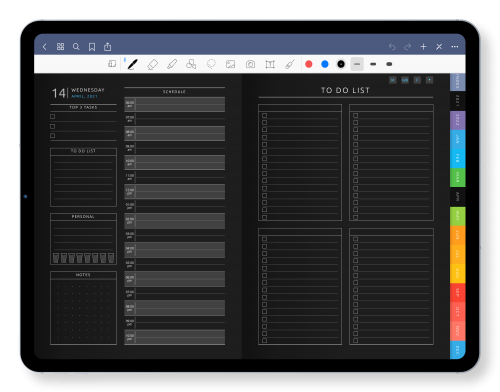Tick first checkbox in upper-left To Do box

coord(265,115)
